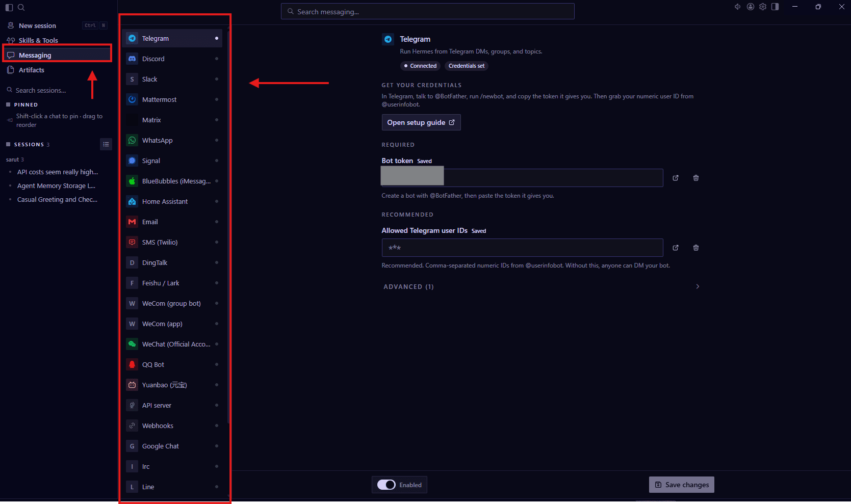Open session 'Casual Greeting and Chec...'
This screenshot has width=851, height=504.
click(57, 200)
